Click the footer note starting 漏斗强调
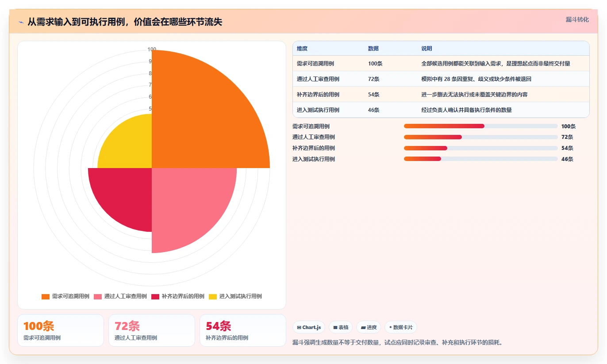Screen dimensions: 607x364 pos(397,342)
